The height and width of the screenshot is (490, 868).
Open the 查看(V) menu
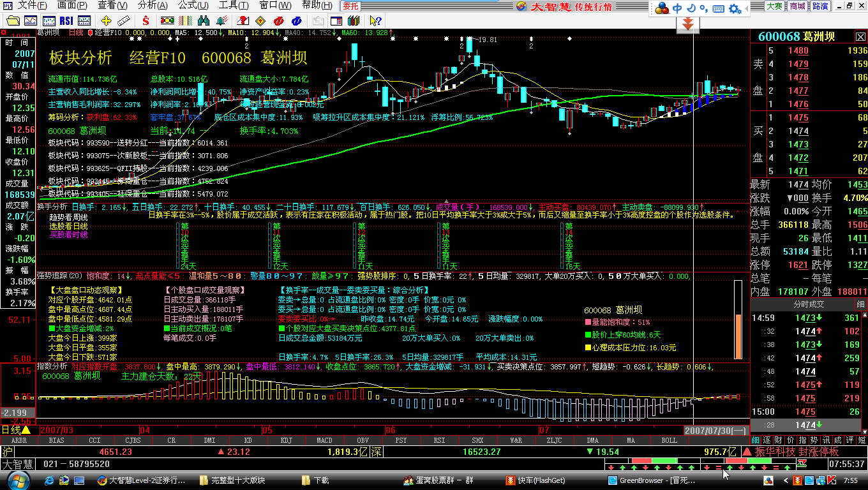click(112, 5)
